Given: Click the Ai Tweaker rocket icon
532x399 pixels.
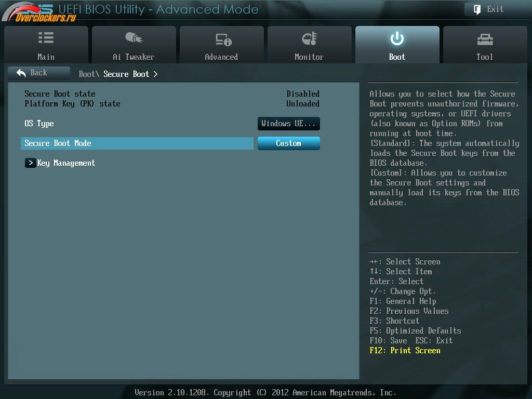Looking at the screenshot, I should 134,37.
